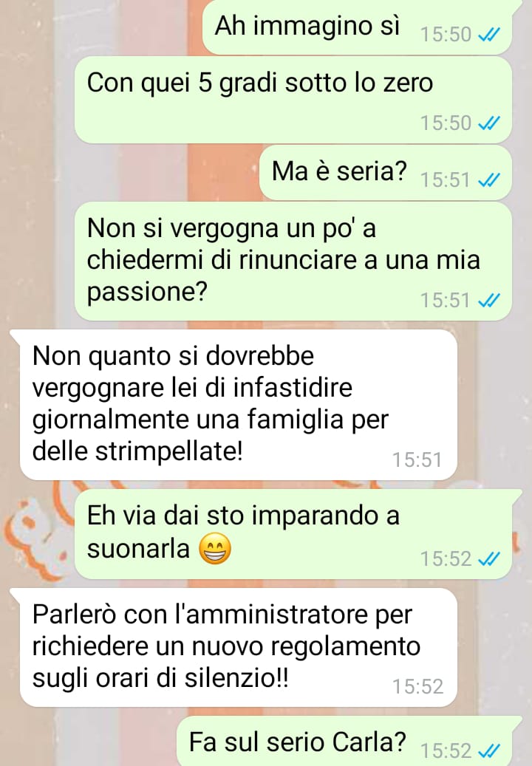
Task: Click read-receipt checkmarks on 'Ah immagino sì'
Action: pyautogui.click(x=488, y=35)
